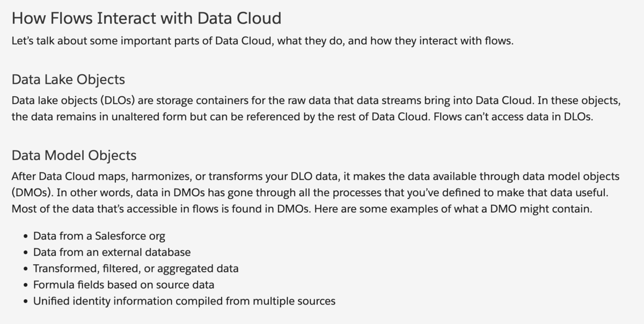Click the sentence starting 'In these objects, the data remains'

[215, 117]
